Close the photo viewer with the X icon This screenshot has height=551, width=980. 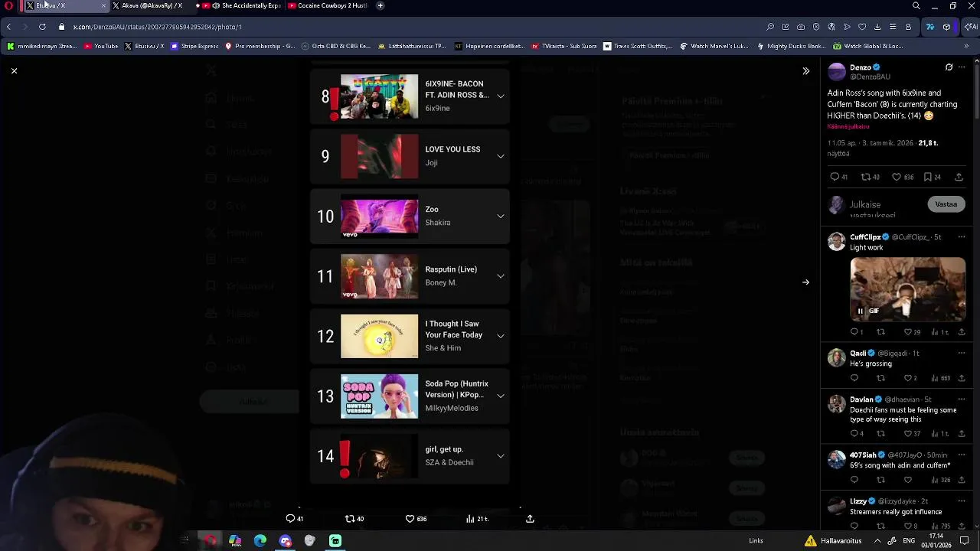tap(14, 71)
